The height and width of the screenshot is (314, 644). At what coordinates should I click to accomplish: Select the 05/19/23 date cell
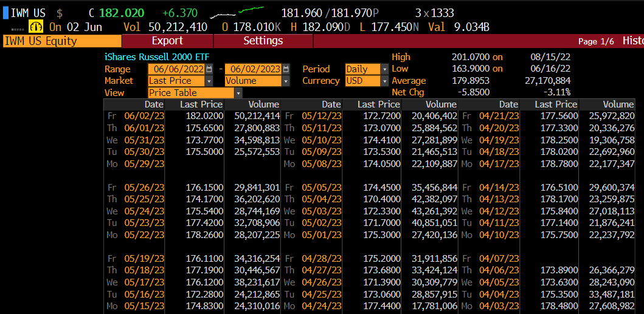tap(144, 259)
